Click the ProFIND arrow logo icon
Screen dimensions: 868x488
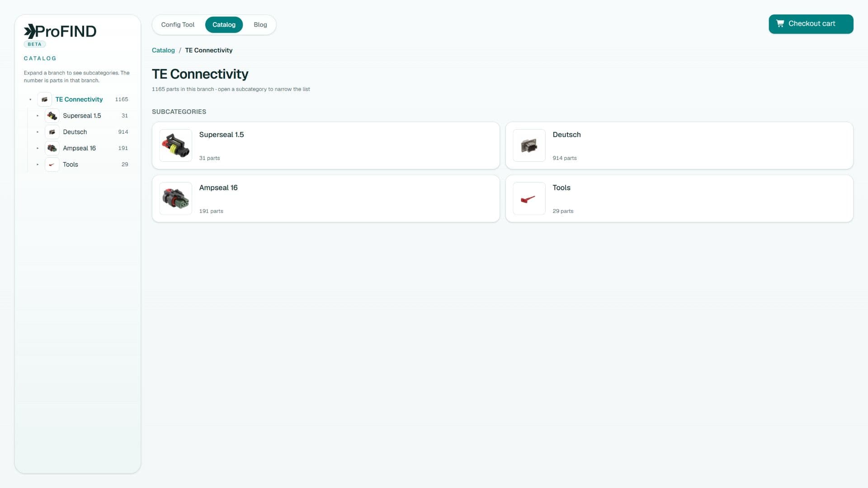29,31
